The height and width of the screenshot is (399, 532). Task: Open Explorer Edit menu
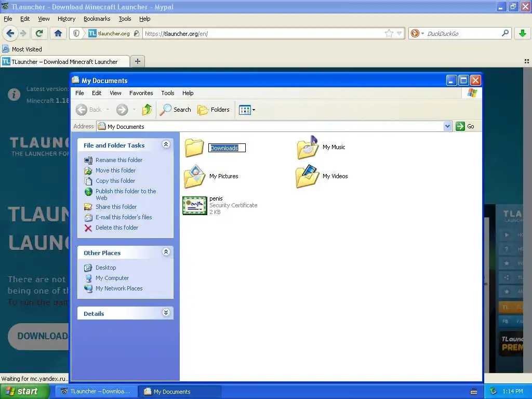tap(97, 93)
